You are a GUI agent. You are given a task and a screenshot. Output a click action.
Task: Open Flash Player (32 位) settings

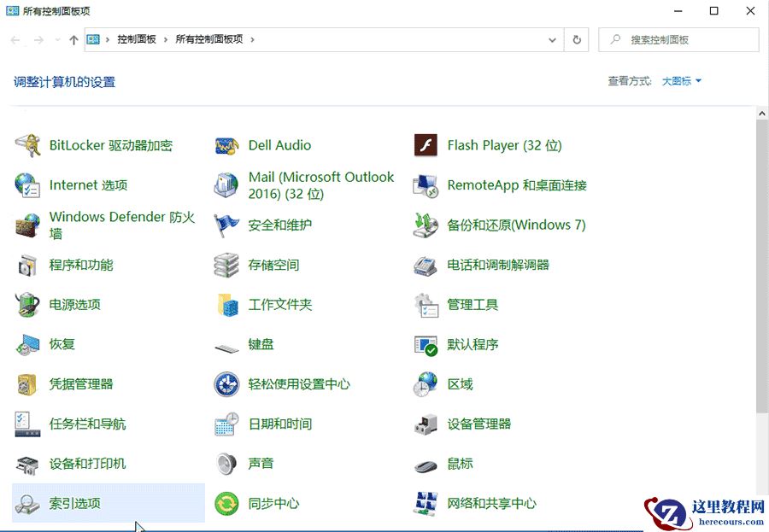pyautogui.click(x=504, y=145)
